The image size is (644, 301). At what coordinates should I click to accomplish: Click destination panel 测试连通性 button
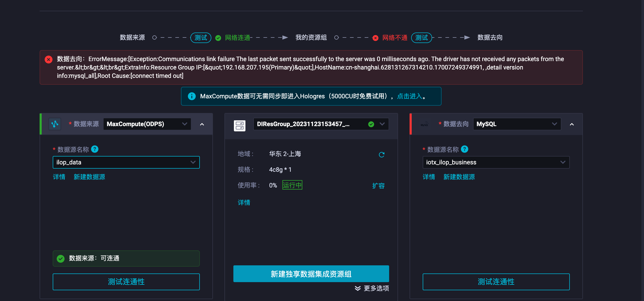pos(496,282)
